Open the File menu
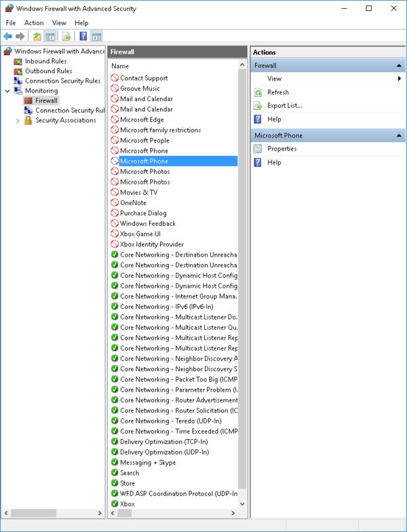The image size is (407, 532). point(11,23)
